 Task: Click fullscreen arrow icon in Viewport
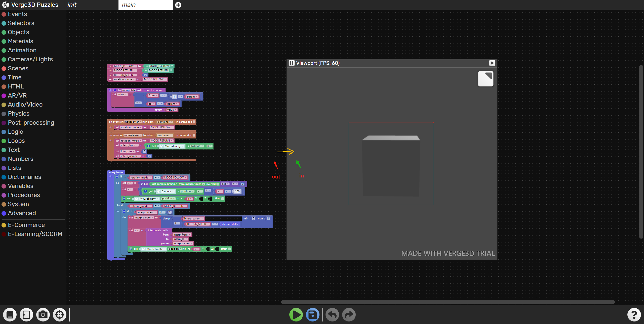(486, 79)
